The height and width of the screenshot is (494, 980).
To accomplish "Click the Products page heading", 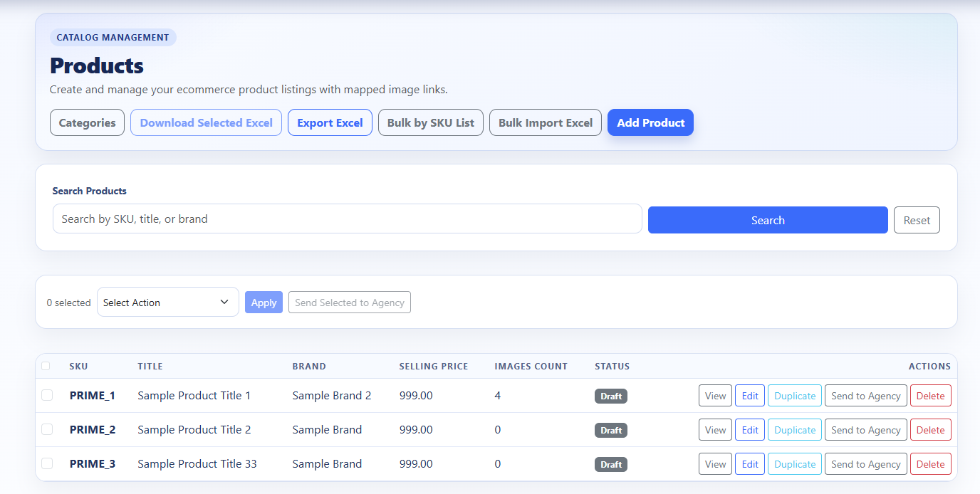I will coord(97,65).
